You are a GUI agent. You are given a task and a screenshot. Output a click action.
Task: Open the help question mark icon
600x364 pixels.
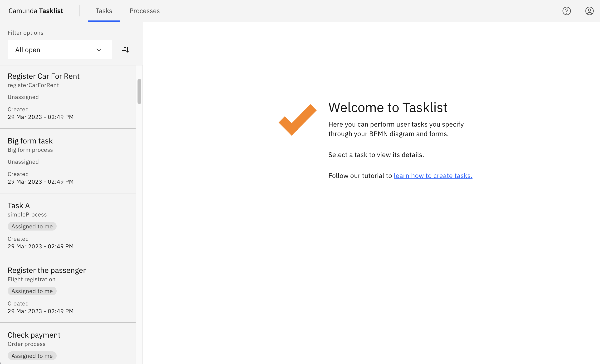(x=566, y=11)
